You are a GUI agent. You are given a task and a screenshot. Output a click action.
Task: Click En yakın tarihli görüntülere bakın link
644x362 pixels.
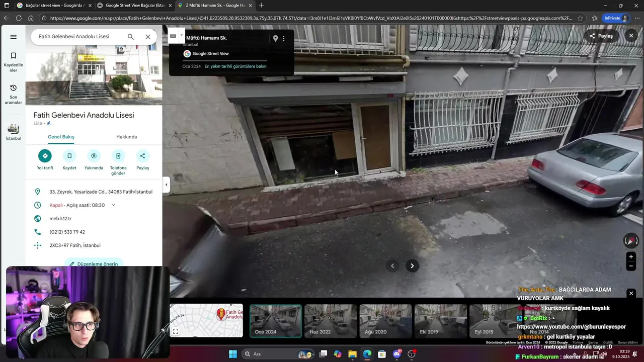point(235,66)
